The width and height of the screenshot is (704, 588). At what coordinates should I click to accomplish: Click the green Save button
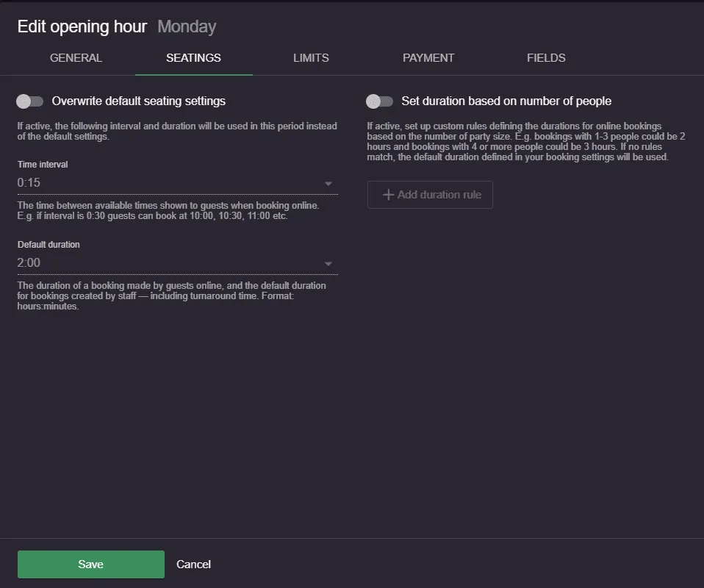[91, 564]
